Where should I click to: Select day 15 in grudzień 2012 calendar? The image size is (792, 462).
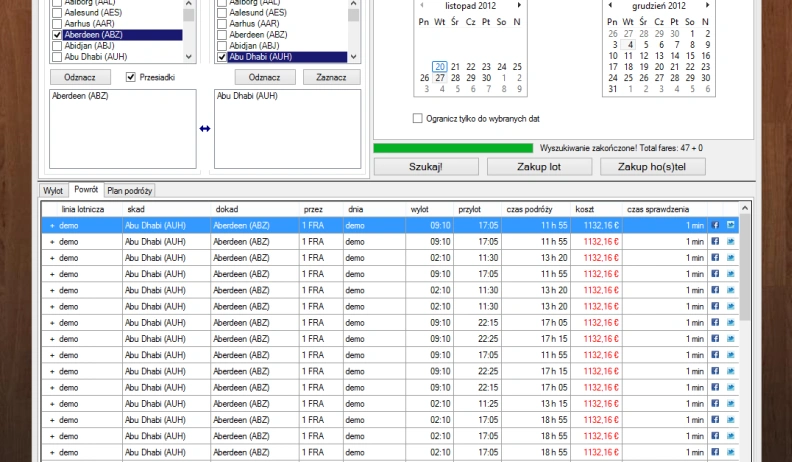click(690, 56)
